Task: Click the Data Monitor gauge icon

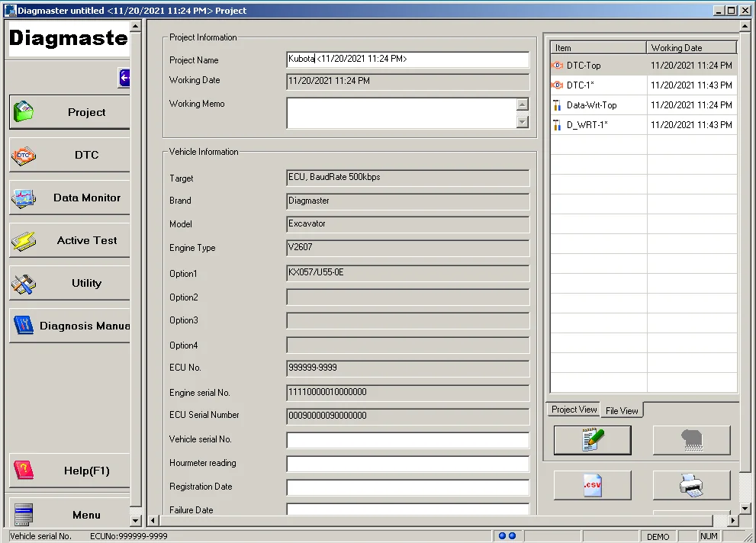Action: click(23, 197)
